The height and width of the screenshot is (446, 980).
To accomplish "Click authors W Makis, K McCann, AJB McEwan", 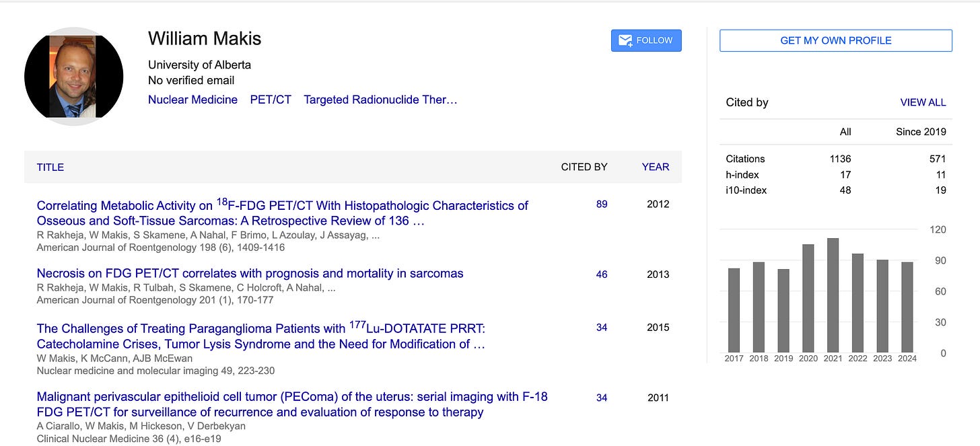I will pos(114,358).
